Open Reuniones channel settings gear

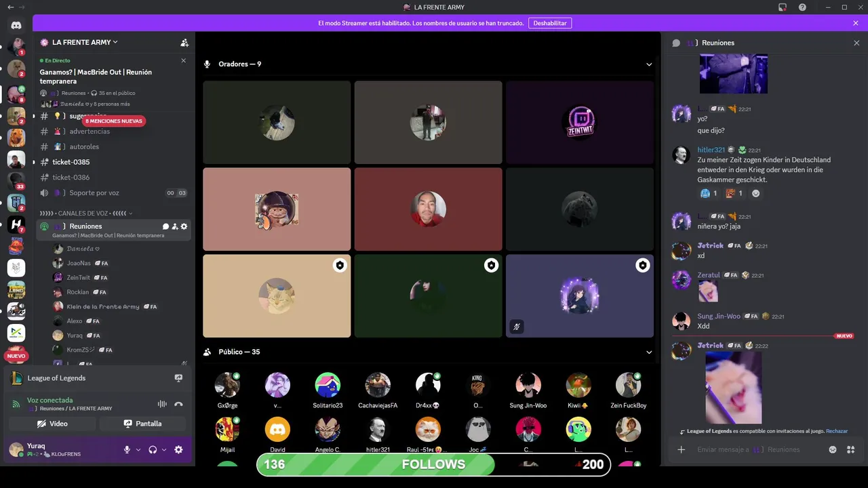tap(184, 226)
